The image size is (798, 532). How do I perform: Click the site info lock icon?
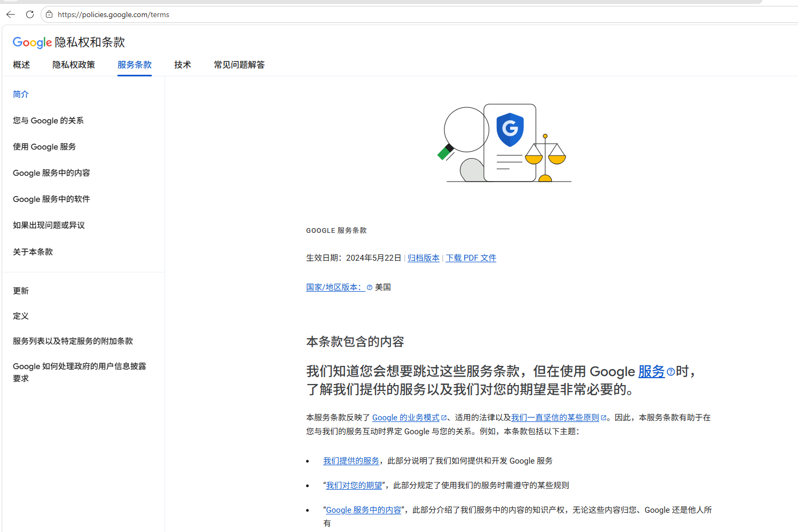tap(49, 14)
